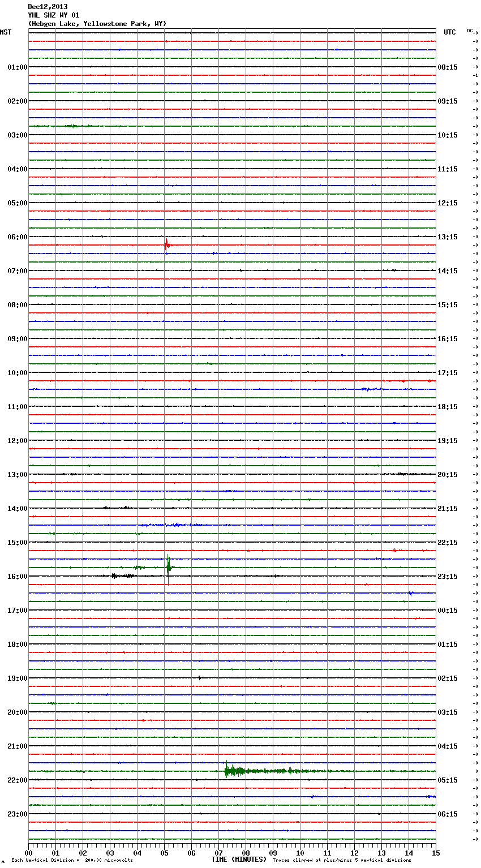The height and width of the screenshot is (868, 481).
Task: Click the 'UTC' axis heading
Action: [450, 32]
